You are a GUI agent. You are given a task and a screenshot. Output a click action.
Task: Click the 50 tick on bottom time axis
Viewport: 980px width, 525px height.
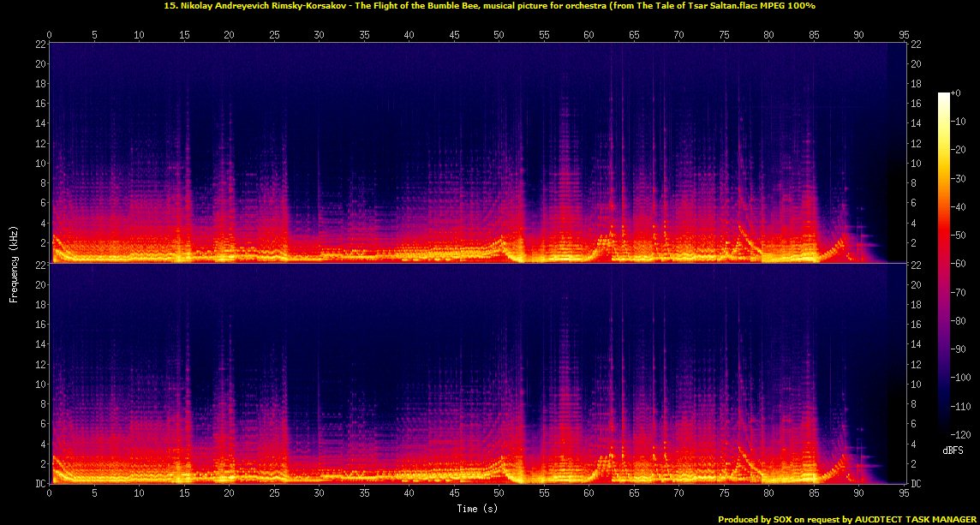[499, 494]
